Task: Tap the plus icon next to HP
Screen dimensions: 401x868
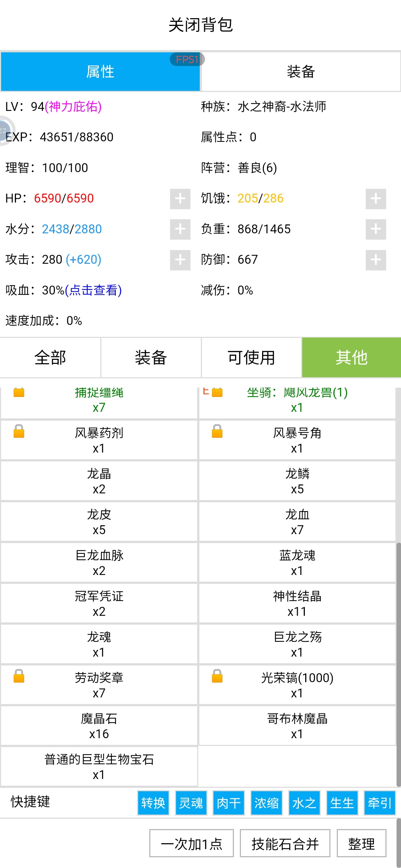Action: [180, 199]
